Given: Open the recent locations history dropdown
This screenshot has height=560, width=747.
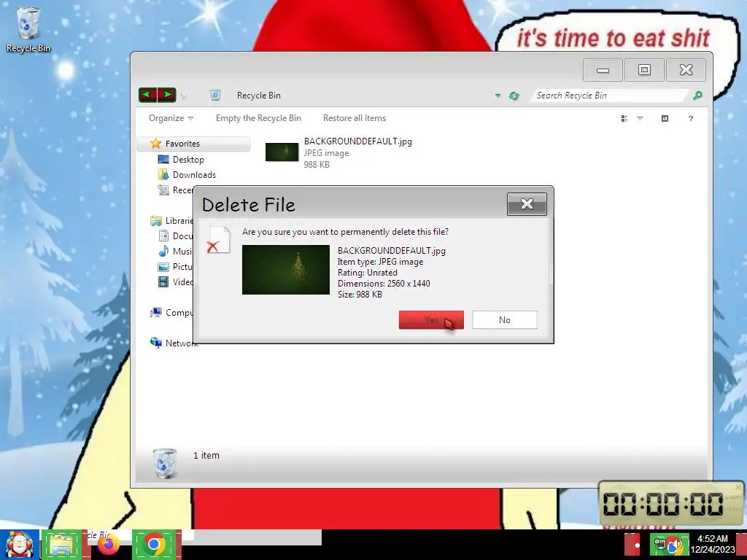Looking at the screenshot, I should (x=183, y=96).
